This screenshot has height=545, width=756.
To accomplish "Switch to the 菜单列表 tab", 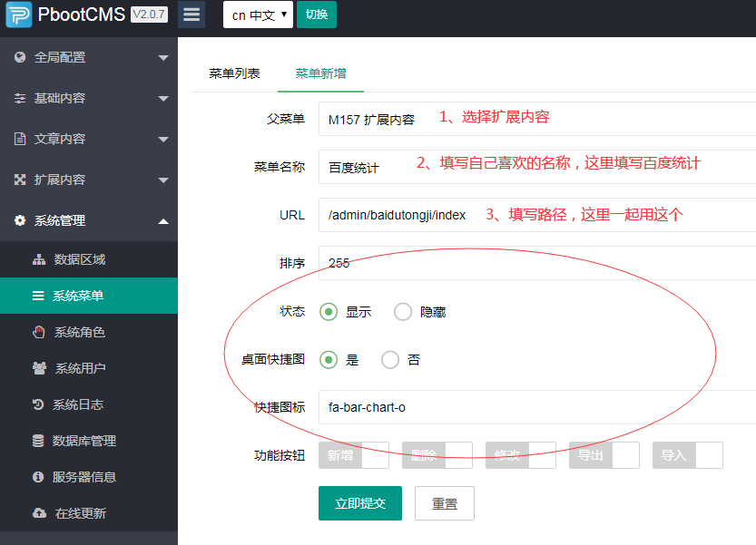I will (234, 73).
